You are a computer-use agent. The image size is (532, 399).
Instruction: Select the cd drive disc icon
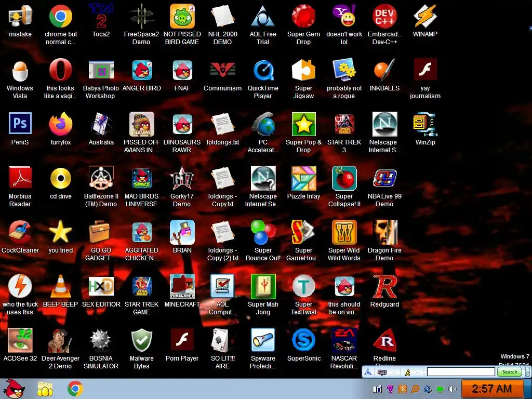tap(60, 178)
